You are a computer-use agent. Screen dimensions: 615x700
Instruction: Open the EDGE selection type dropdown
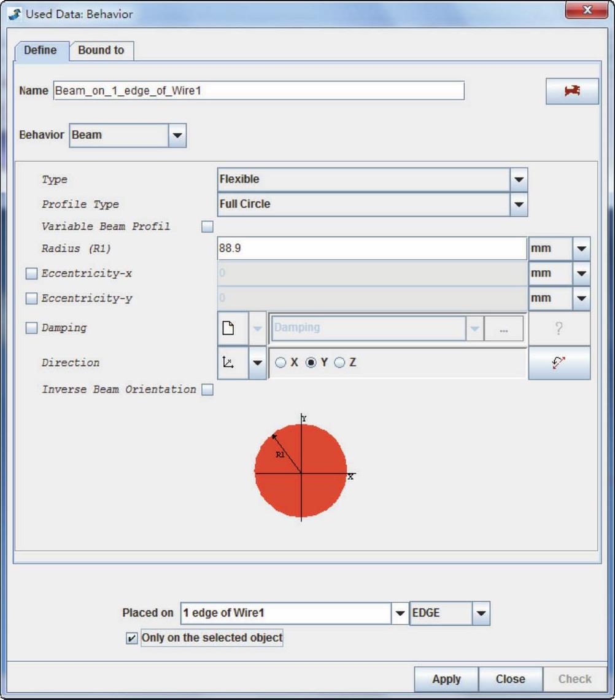(x=481, y=613)
